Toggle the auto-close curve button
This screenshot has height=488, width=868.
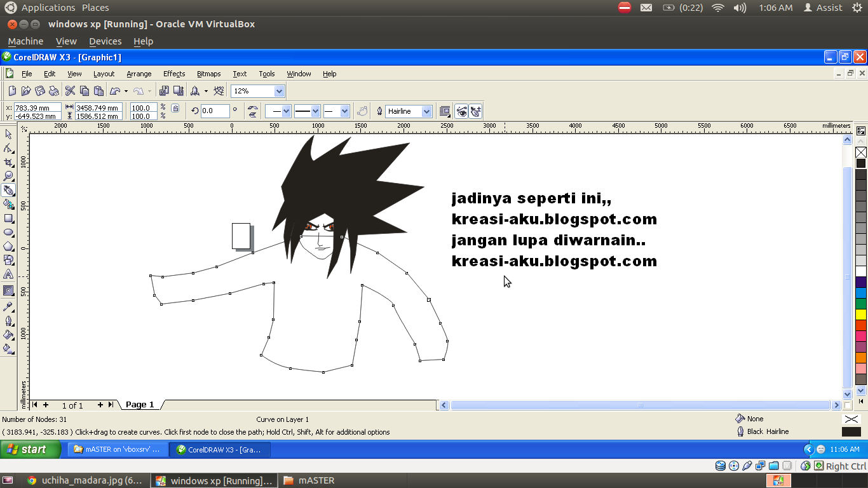pyautogui.click(x=362, y=111)
